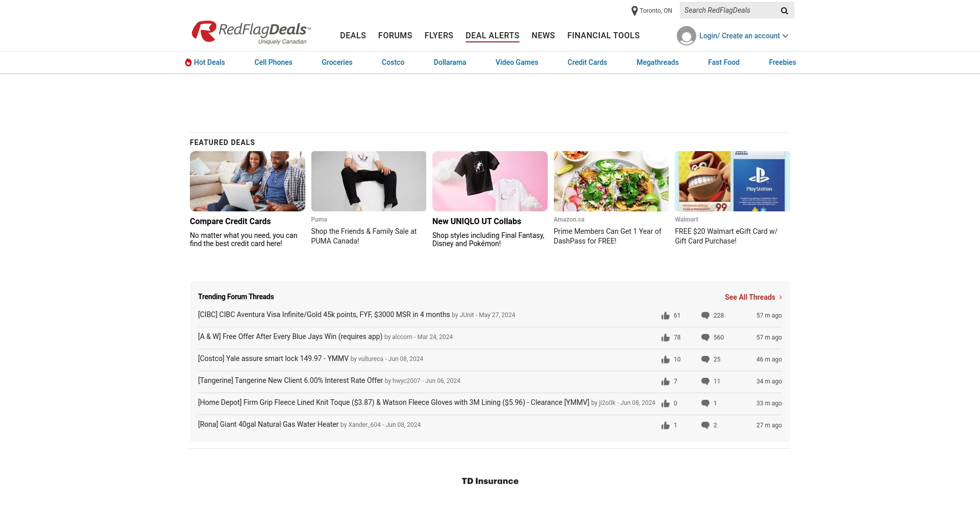Go to Cell Phones category
The height and width of the screenshot is (507, 980).
[273, 62]
